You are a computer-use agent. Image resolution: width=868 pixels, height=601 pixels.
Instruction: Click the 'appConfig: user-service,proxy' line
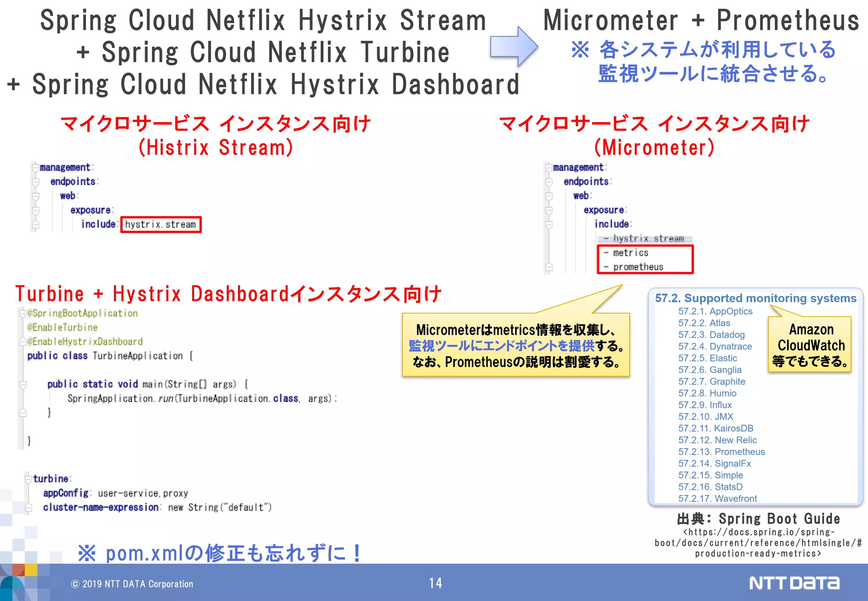click(x=115, y=493)
